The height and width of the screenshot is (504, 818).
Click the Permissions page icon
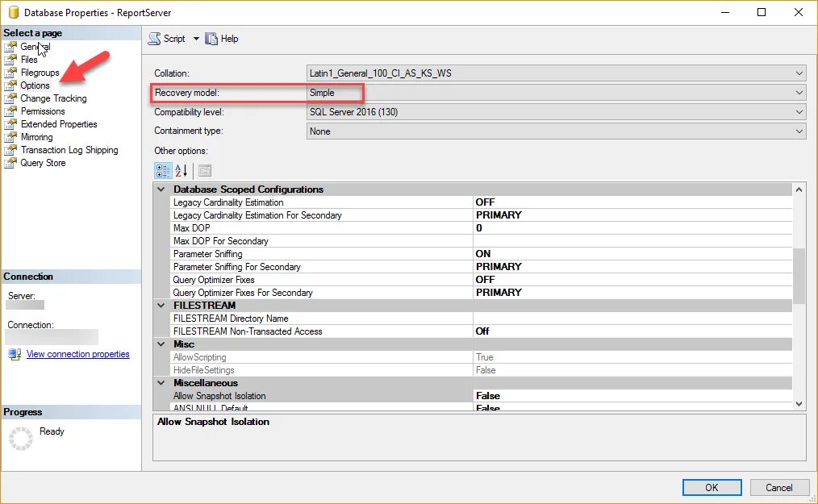(x=10, y=111)
